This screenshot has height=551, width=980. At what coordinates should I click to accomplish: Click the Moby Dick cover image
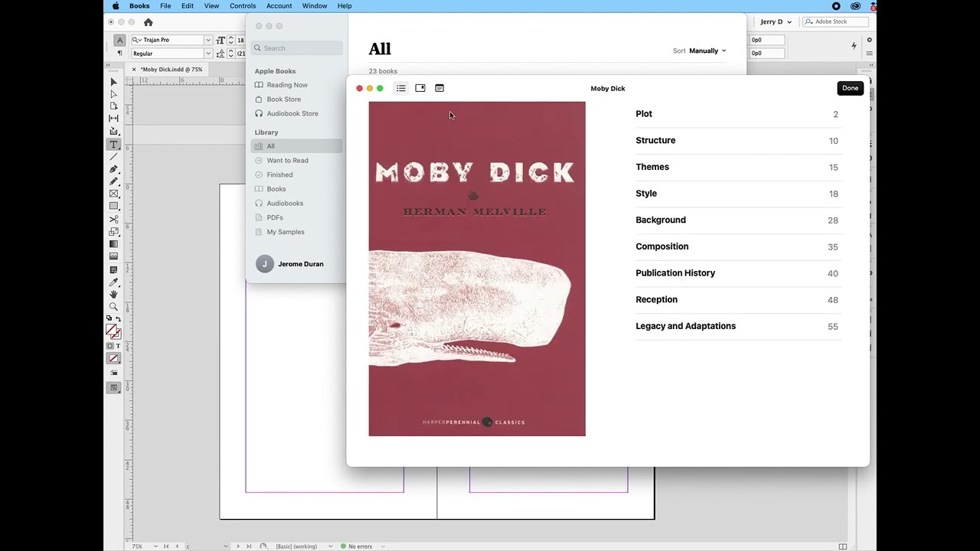477,269
